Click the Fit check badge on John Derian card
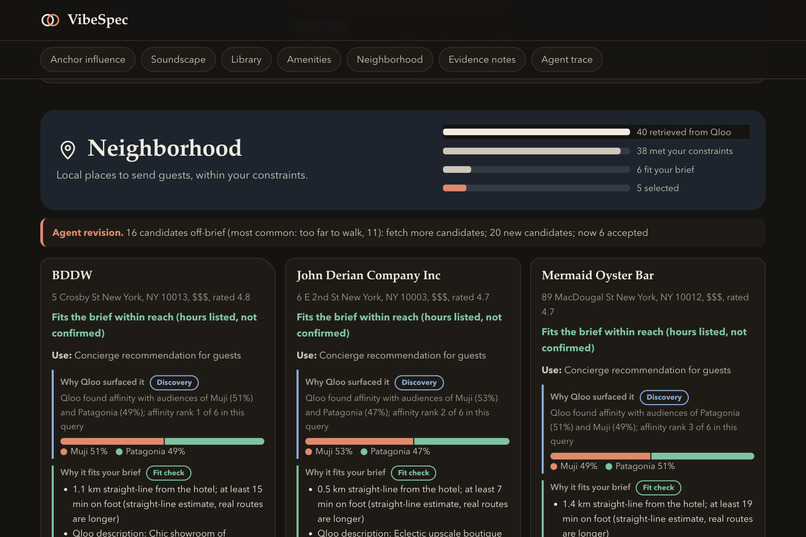The image size is (806, 537). pyautogui.click(x=413, y=473)
